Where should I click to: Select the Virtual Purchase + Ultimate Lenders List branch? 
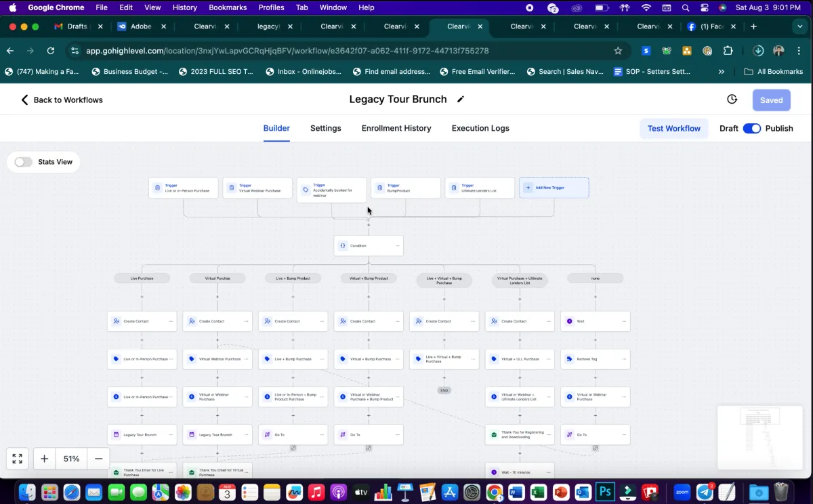tap(520, 280)
